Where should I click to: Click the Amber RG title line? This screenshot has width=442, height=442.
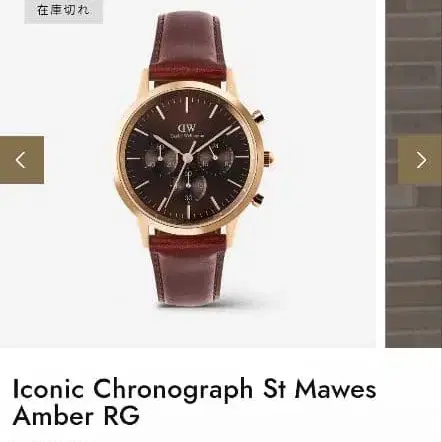coord(76,416)
